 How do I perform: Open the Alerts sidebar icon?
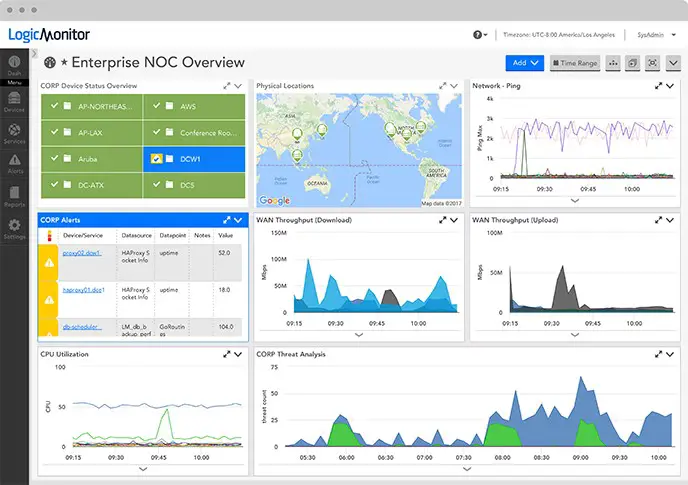(x=14, y=165)
